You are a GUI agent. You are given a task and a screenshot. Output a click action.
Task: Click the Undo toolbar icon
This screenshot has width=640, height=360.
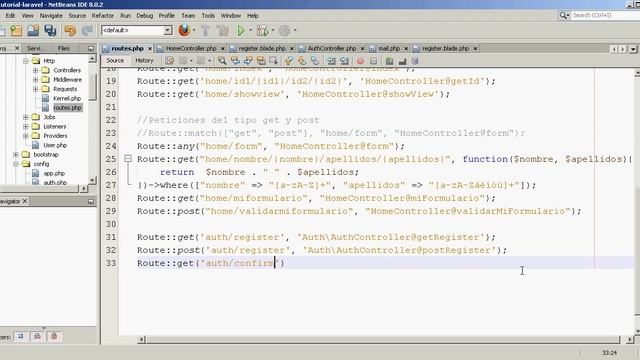coord(70,31)
